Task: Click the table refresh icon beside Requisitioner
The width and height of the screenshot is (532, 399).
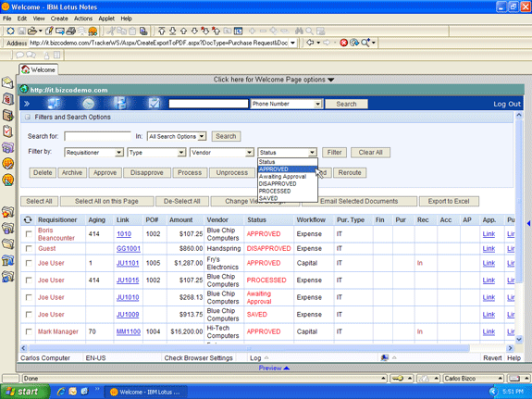Action: click(28, 220)
